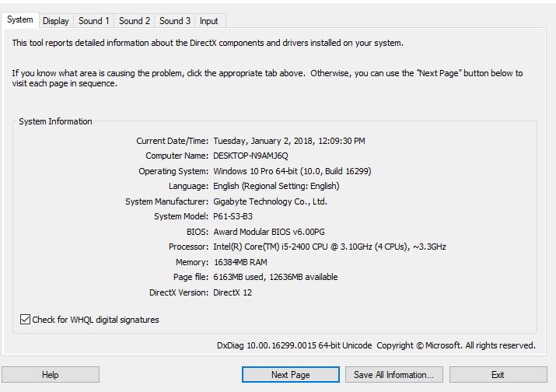Viewport: 556px width, 392px height.
Task: Open the Input tab
Action: click(209, 21)
